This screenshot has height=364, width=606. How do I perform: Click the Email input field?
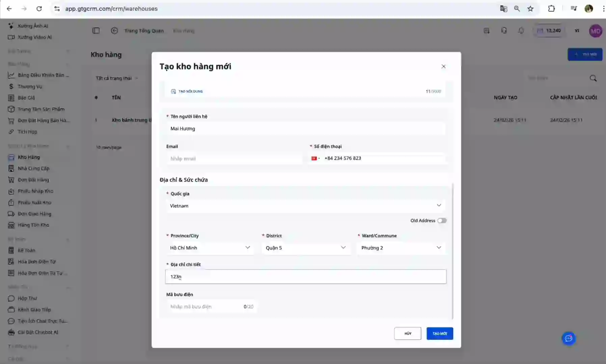(234, 158)
